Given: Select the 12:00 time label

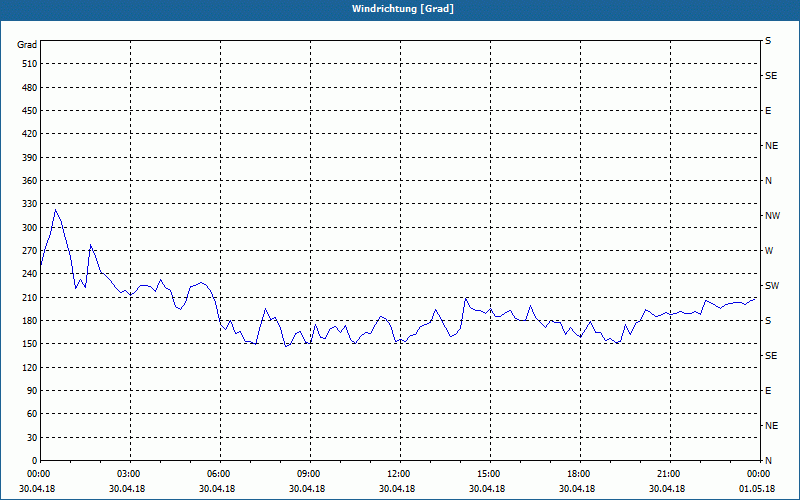Looking at the screenshot, I should point(400,474).
